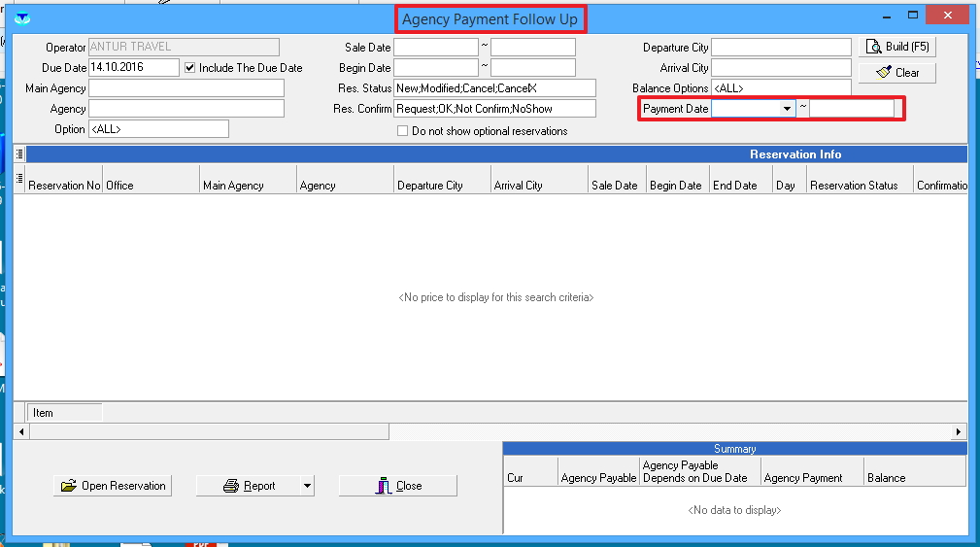
Task: Enable Do not show optional reservations
Action: pos(402,131)
